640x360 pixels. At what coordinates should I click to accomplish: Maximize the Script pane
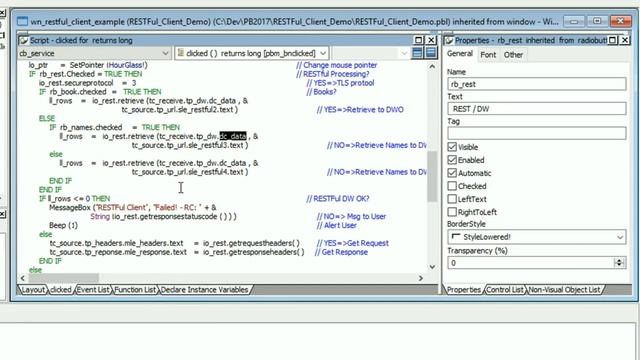pos(418,40)
